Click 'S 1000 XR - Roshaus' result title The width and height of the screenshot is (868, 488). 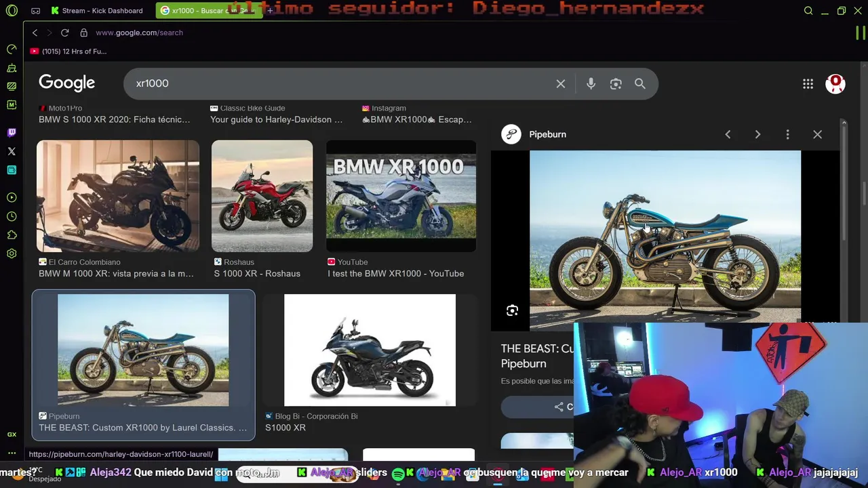click(257, 274)
